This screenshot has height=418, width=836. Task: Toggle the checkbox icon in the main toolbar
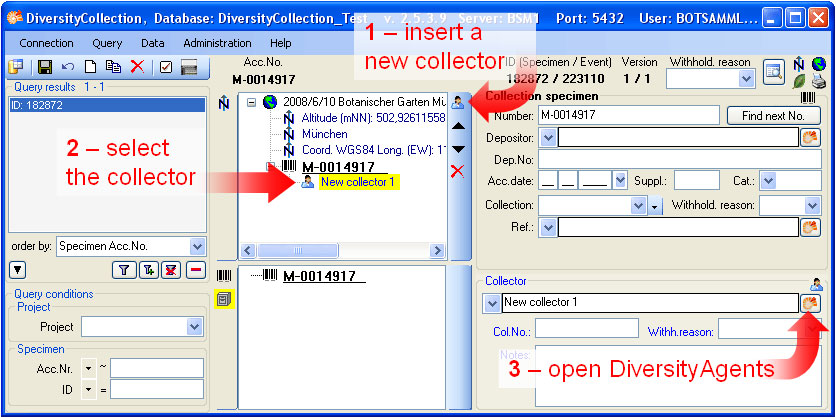(165, 67)
